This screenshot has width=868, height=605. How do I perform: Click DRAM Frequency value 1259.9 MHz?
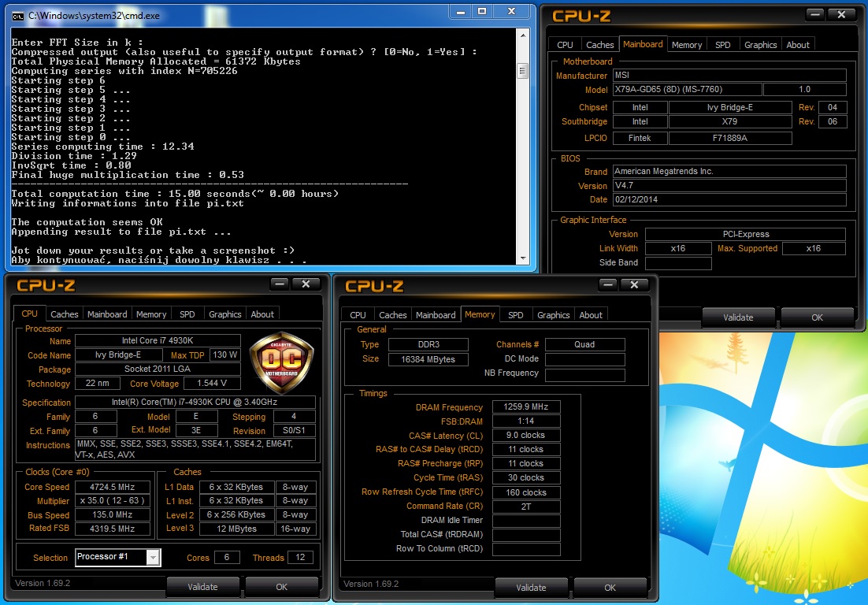click(526, 406)
